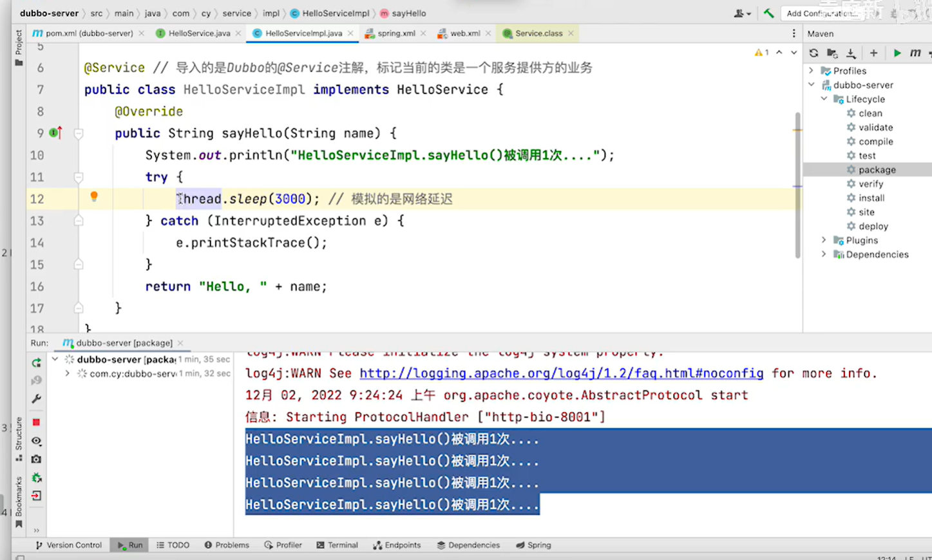Open the log4j faq noconfig link

pos(561,373)
